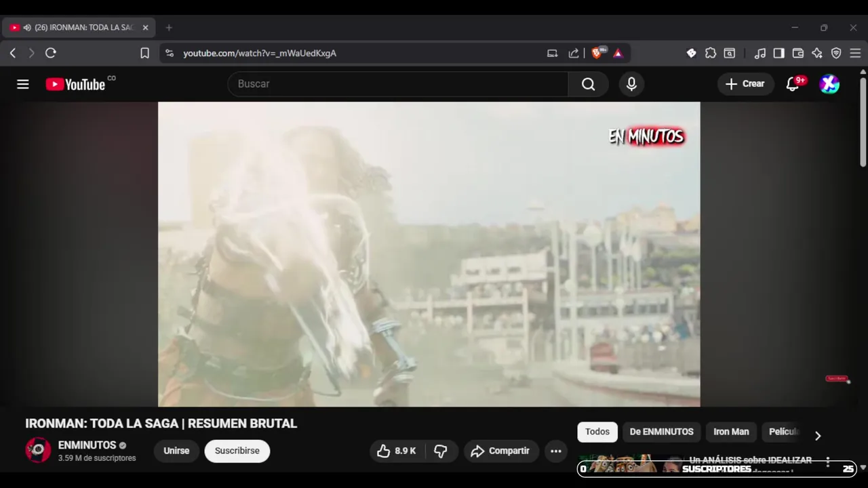Viewport: 868px width, 488px height.
Task: Start voice search with the microphone
Action: [x=631, y=84]
